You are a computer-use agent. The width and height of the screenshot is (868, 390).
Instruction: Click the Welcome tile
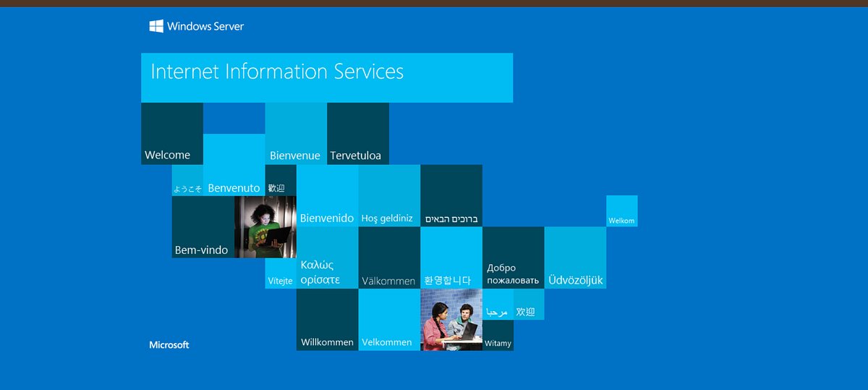tap(172, 134)
